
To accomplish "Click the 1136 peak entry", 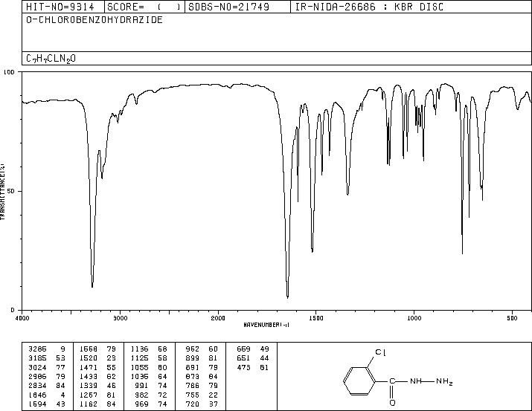I will 139,349.
